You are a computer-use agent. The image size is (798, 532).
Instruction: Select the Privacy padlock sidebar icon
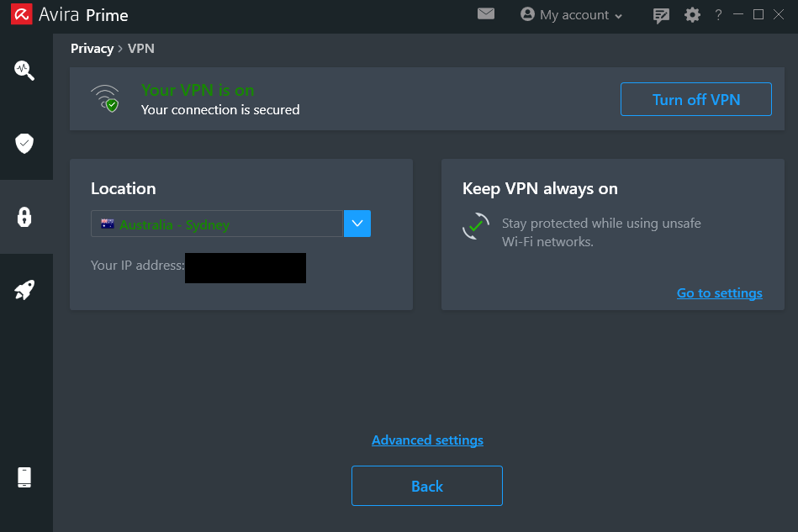click(x=24, y=217)
